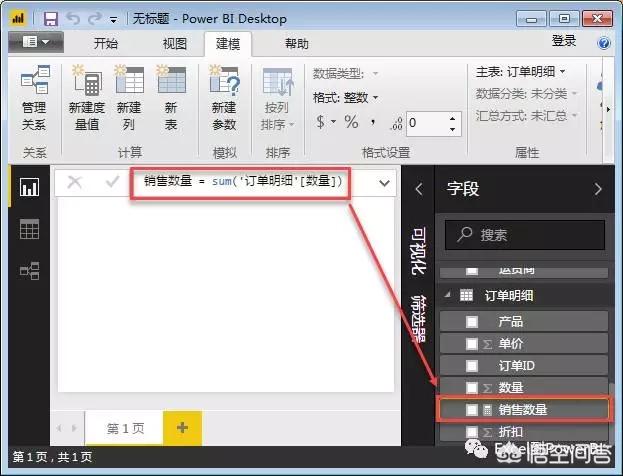This screenshot has height=476, width=623.
Task: Click the Save icon in title bar
Action: point(51,19)
